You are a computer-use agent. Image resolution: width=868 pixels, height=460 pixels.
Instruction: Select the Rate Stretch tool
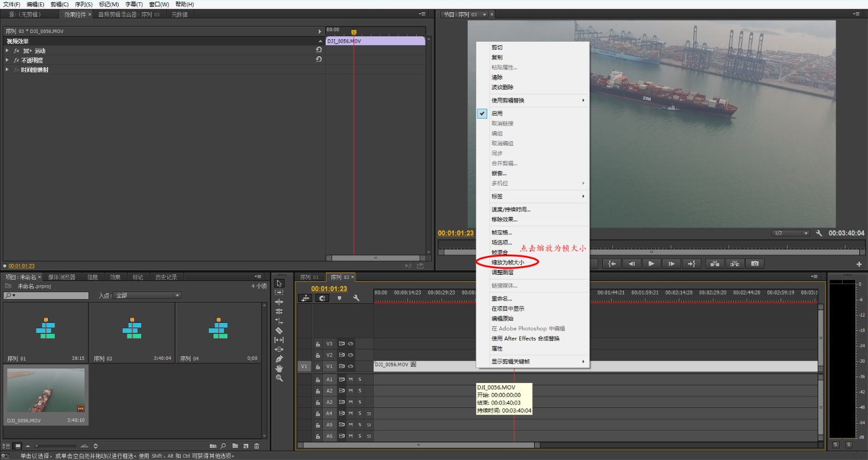(279, 321)
